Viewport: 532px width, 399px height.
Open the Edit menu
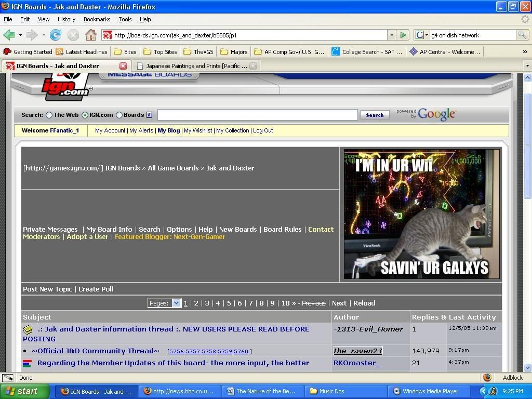(x=25, y=19)
